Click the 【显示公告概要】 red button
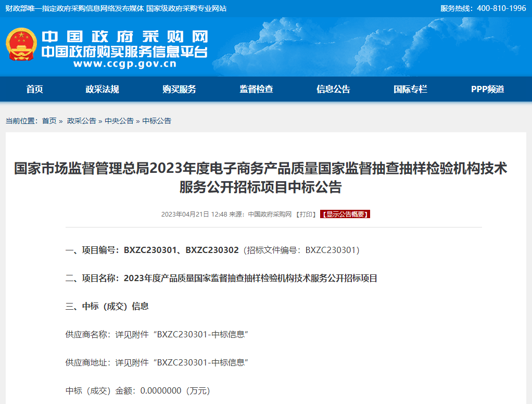This screenshot has width=532, height=404. 344,213
